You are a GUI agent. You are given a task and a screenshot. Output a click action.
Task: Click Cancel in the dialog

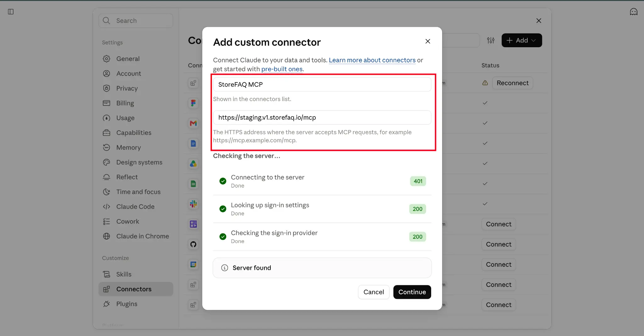tap(374, 292)
